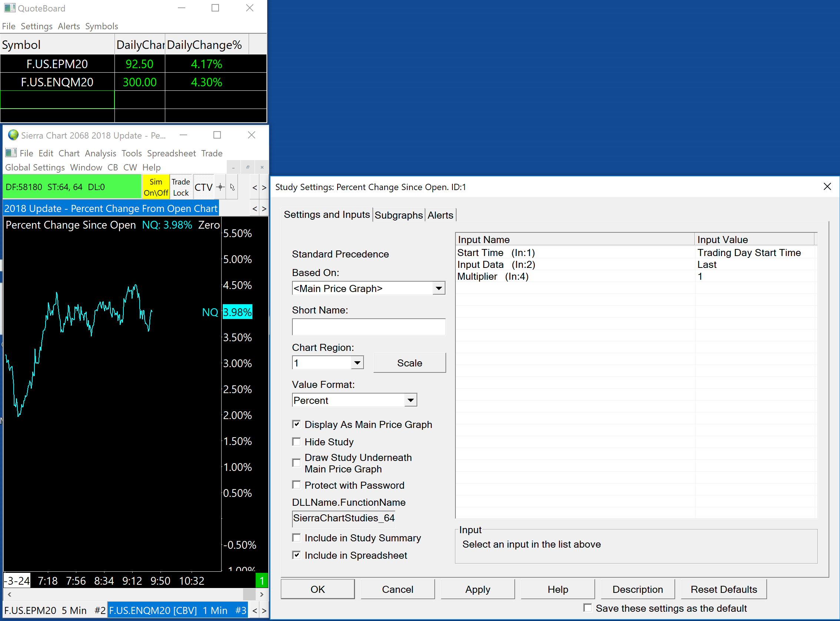
Task: Select the Settings and Inputs tab
Action: tap(326, 214)
